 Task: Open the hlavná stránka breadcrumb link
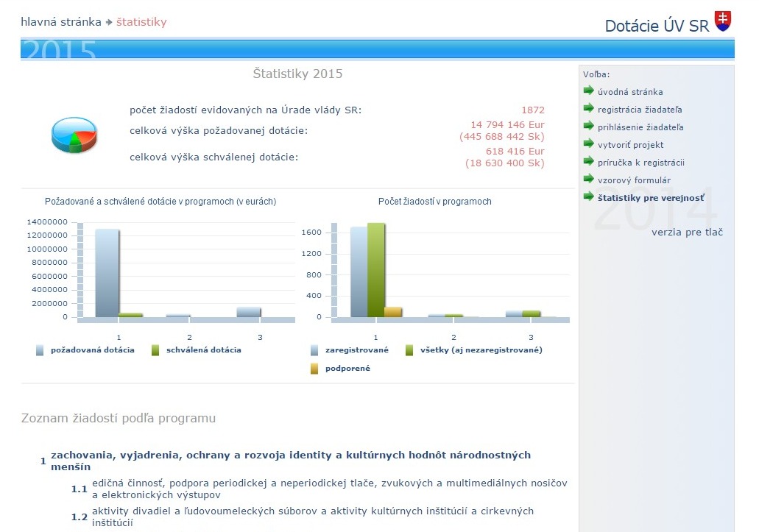61,22
